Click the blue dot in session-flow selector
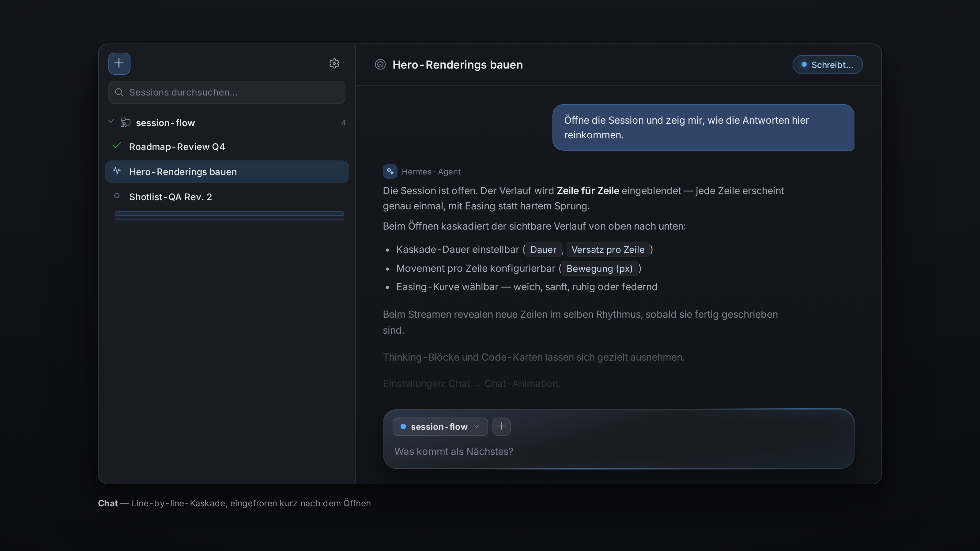 click(403, 426)
